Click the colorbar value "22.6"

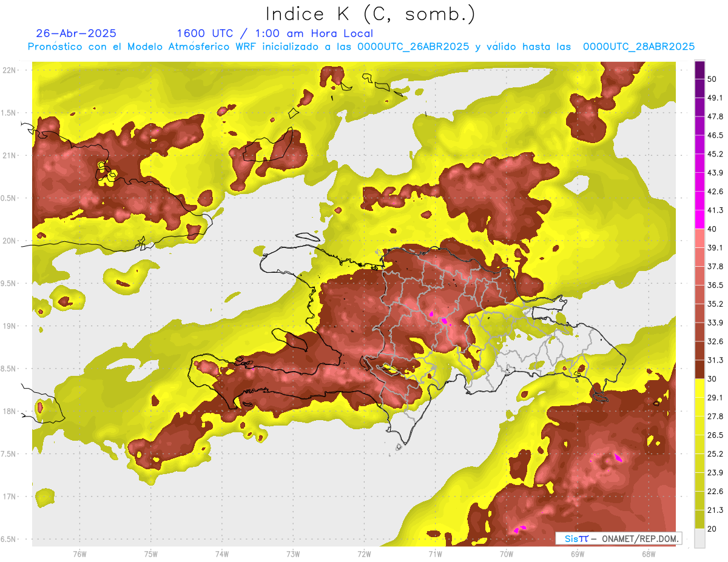(715, 492)
